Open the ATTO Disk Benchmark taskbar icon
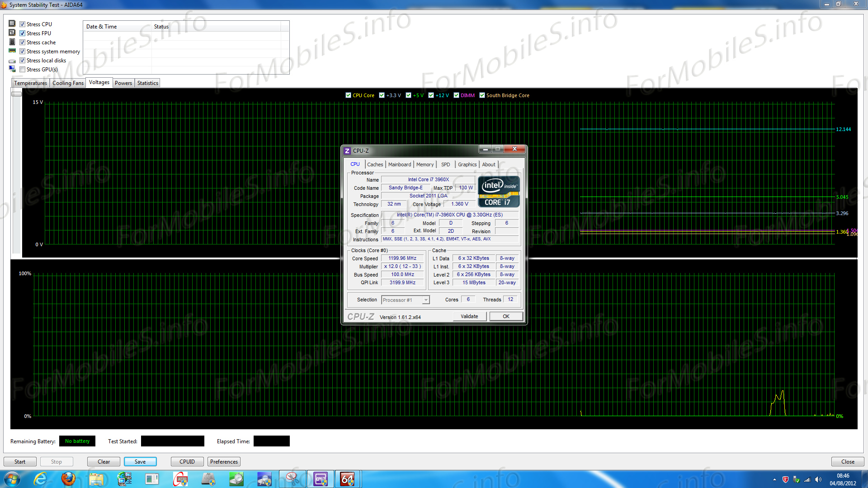Viewport: 868px width, 488px height. (x=180, y=479)
